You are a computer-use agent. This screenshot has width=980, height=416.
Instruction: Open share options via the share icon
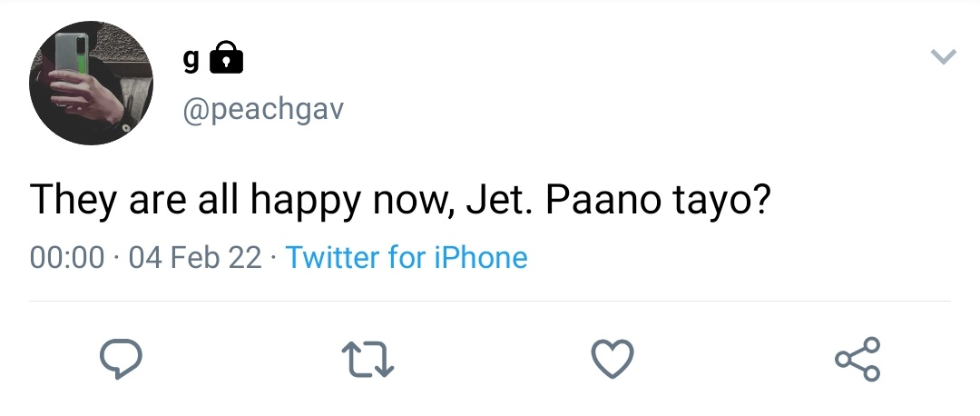pos(858,359)
